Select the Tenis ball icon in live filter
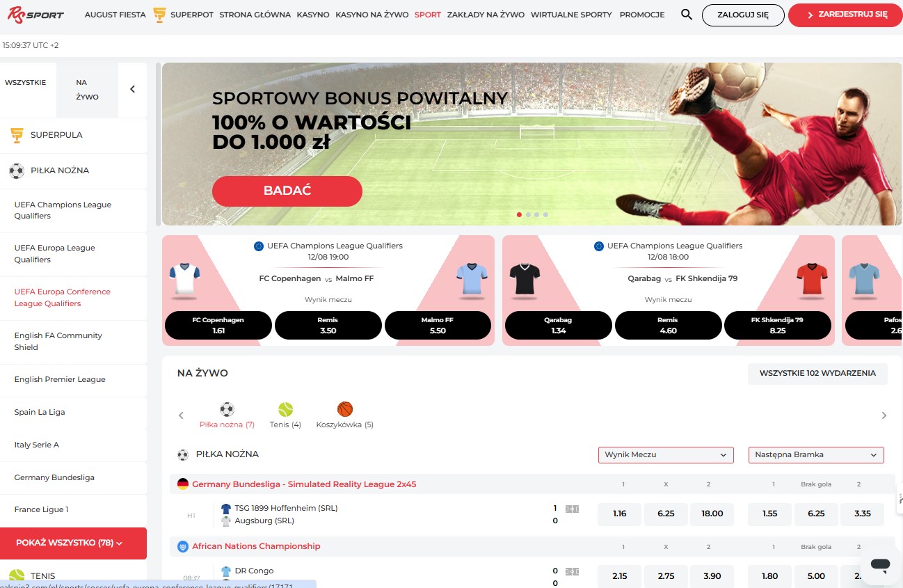This screenshot has width=903, height=588. (x=285, y=409)
